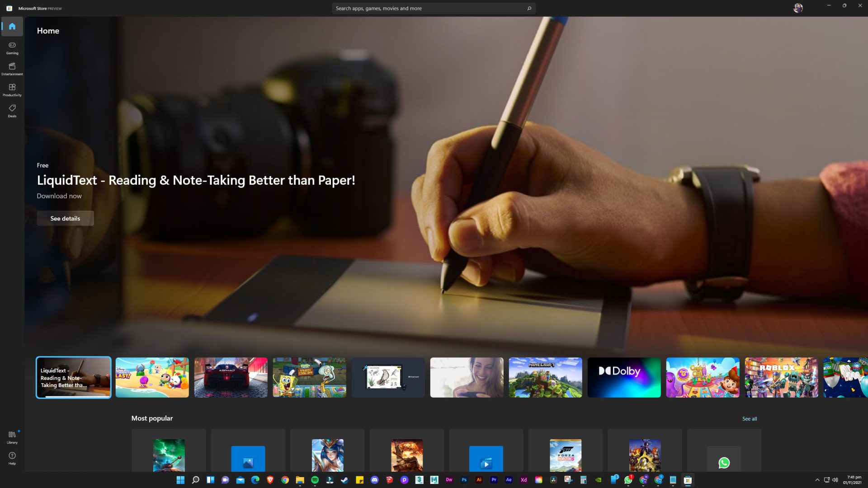Open the Deals section
Image resolution: width=868 pixels, height=488 pixels.
pos(12,111)
